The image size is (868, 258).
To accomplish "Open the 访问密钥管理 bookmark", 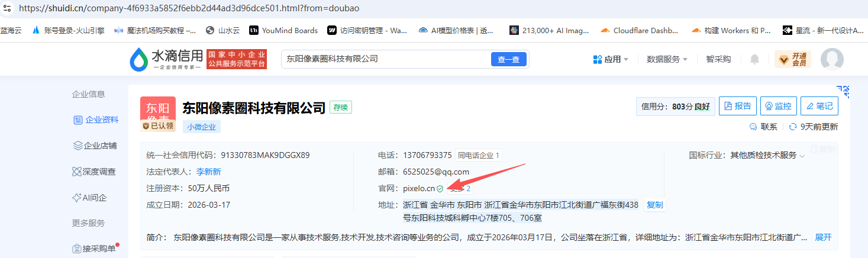I will pyautogui.click(x=367, y=30).
